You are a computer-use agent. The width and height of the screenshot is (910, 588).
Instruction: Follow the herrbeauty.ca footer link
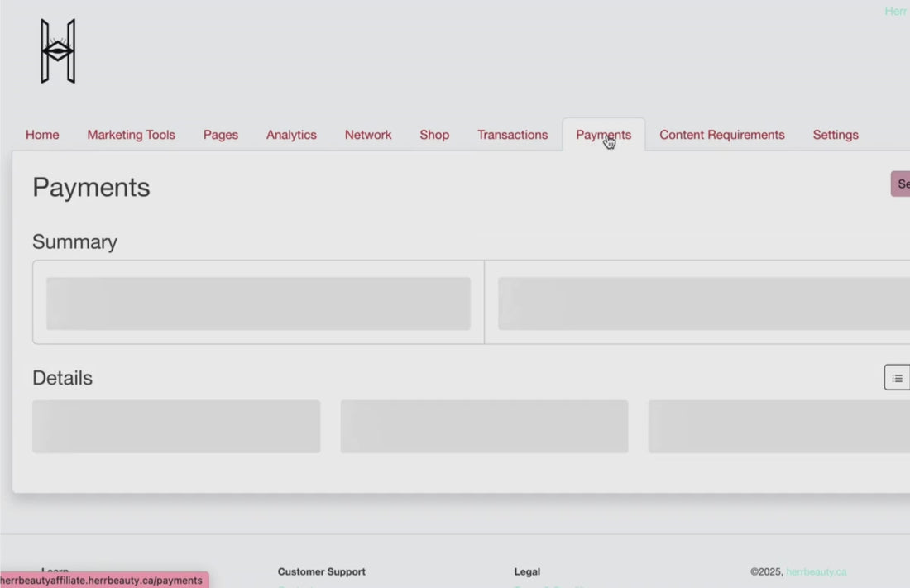[x=816, y=571]
